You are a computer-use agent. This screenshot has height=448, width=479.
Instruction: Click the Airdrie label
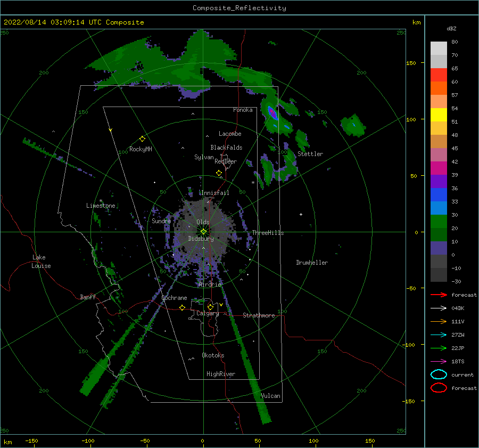coord(210,284)
